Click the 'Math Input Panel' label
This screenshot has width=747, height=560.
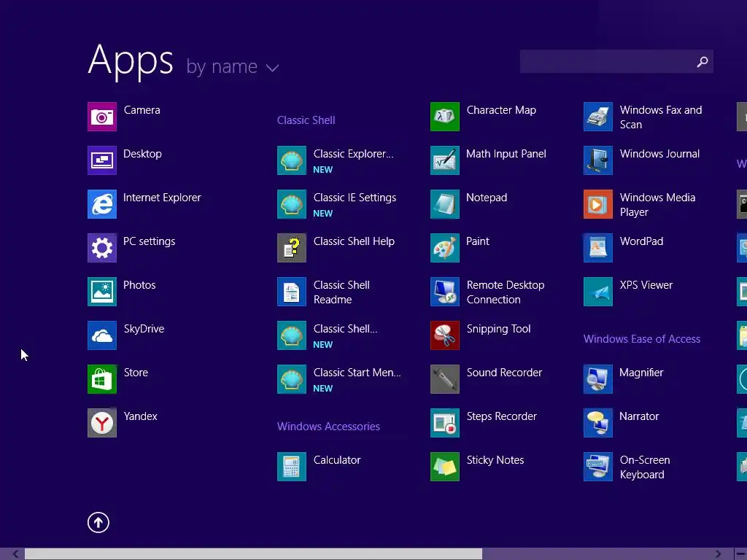(x=506, y=154)
